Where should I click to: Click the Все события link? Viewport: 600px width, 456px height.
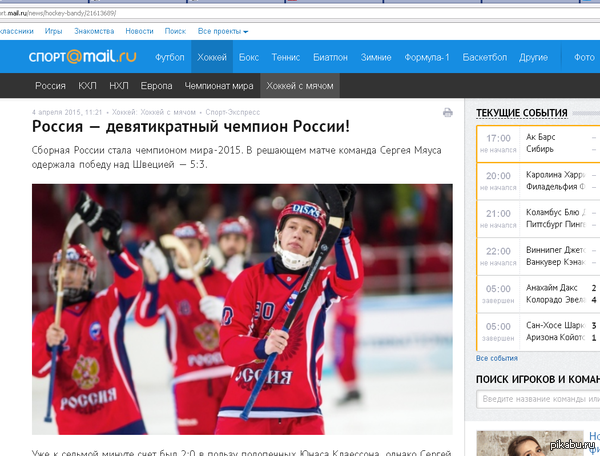click(x=496, y=358)
